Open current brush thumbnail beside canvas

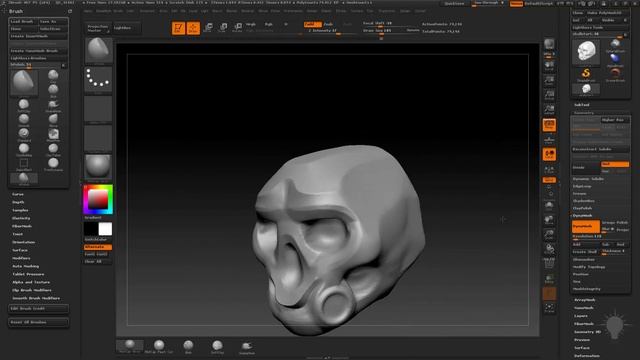click(98, 51)
